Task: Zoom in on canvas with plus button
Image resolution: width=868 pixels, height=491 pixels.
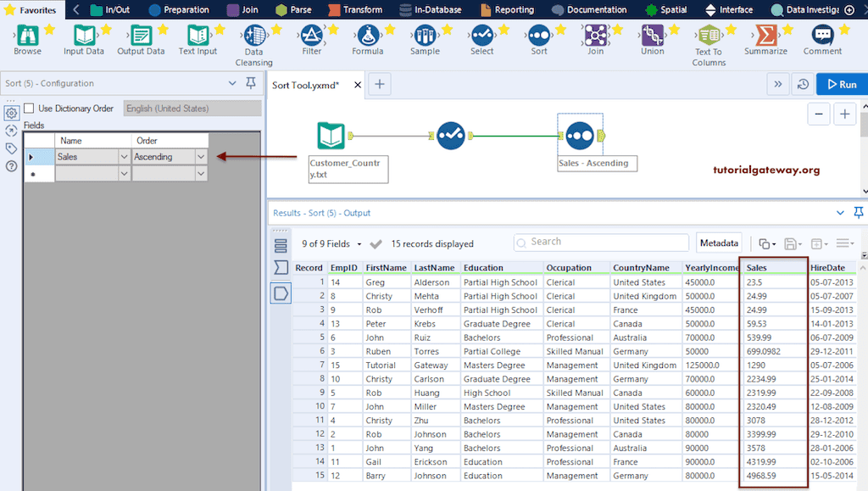Action: [x=844, y=114]
